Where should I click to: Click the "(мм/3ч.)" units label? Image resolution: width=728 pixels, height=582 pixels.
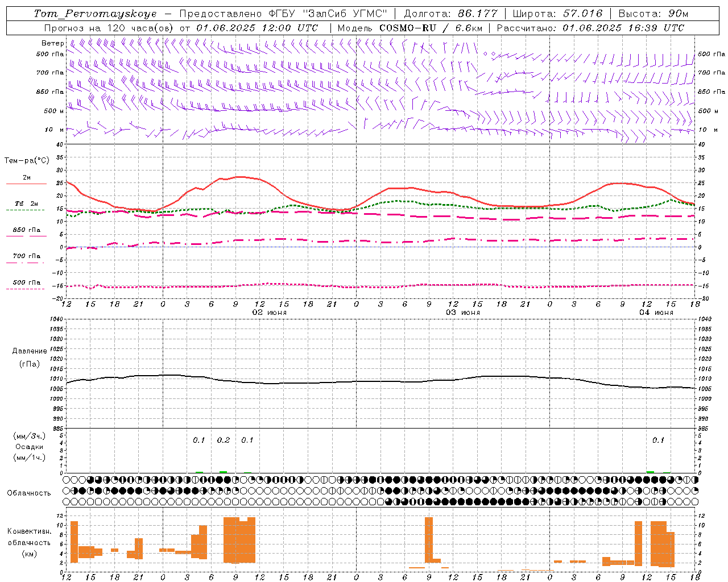tap(30, 436)
